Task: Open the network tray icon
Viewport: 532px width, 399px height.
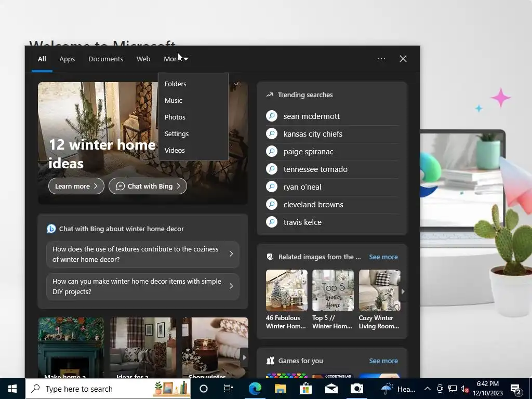Action: [x=453, y=389]
